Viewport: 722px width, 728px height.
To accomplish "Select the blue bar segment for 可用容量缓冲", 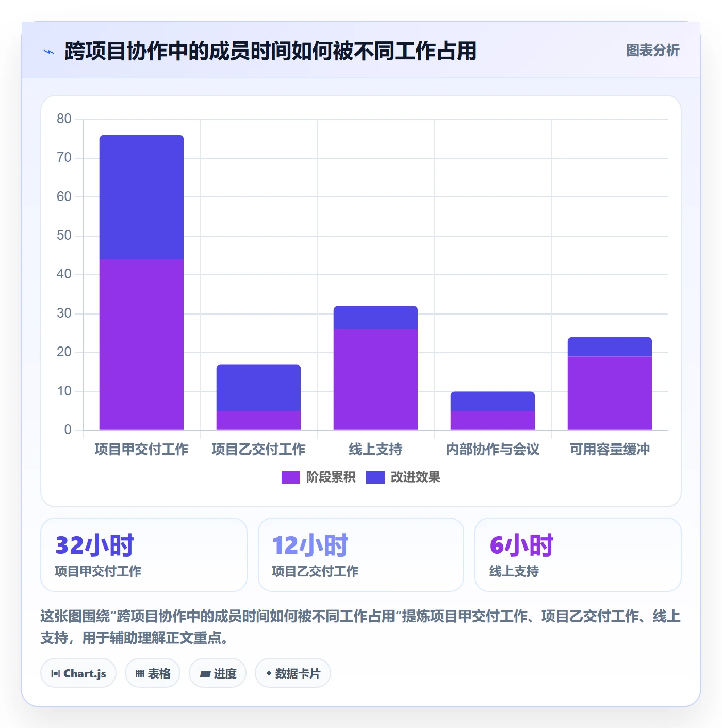I will coord(610,347).
